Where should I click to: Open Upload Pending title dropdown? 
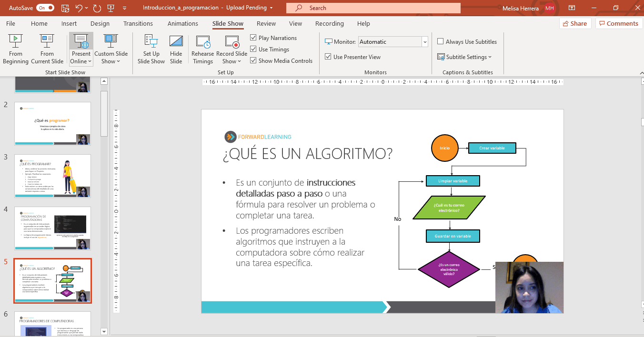271,8
